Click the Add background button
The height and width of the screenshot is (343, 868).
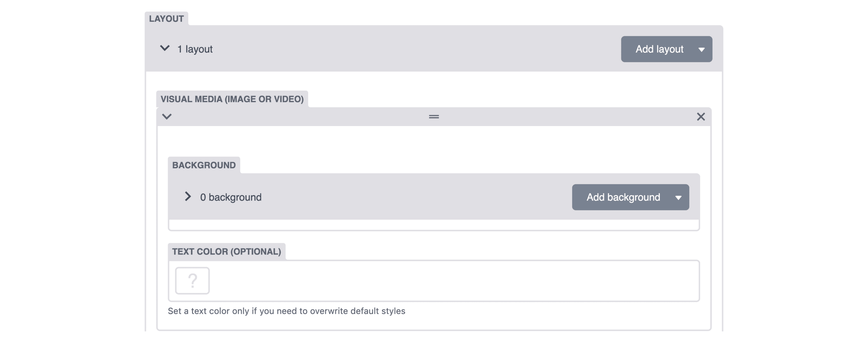[x=623, y=197]
